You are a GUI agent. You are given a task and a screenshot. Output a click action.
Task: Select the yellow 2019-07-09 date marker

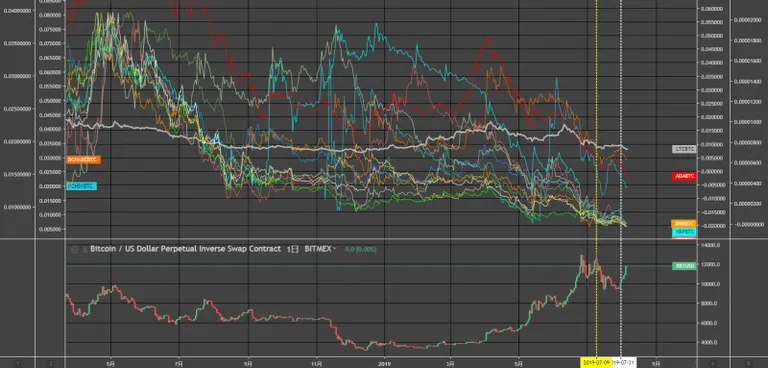pyautogui.click(x=596, y=363)
